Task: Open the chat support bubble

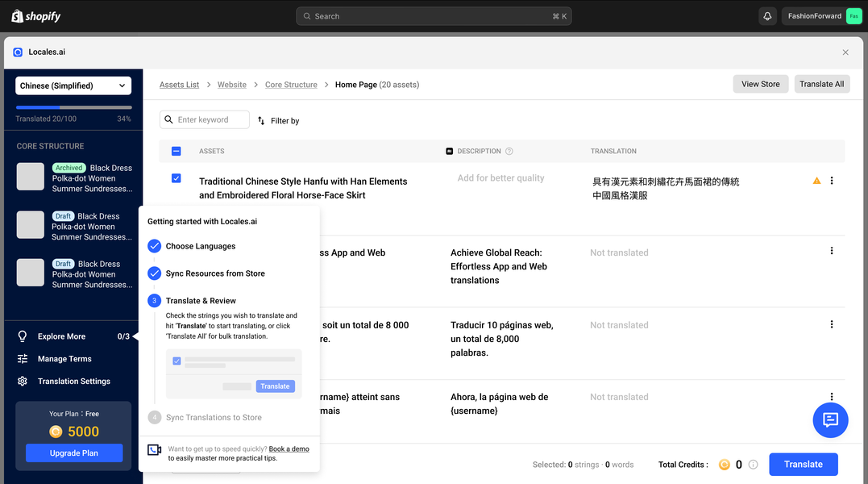Action: [830, 419]
